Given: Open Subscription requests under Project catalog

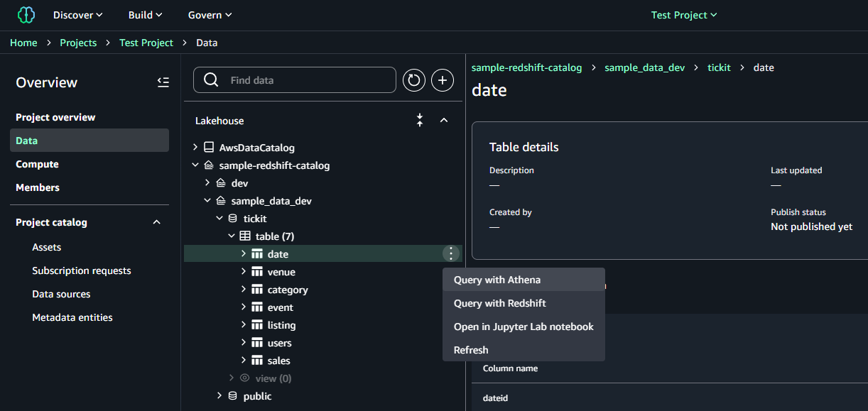Looking at the screenshot, I should (x=82, y=270).
